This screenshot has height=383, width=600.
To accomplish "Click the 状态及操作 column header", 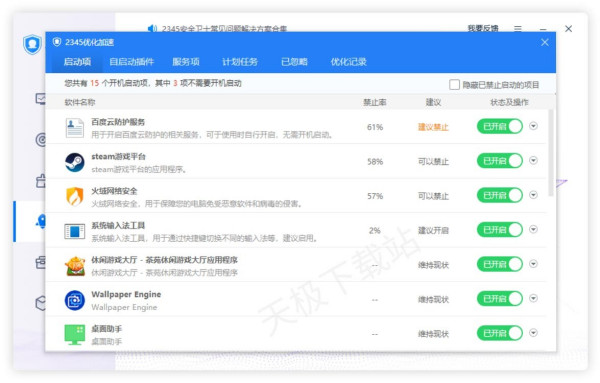I will 509,102.
